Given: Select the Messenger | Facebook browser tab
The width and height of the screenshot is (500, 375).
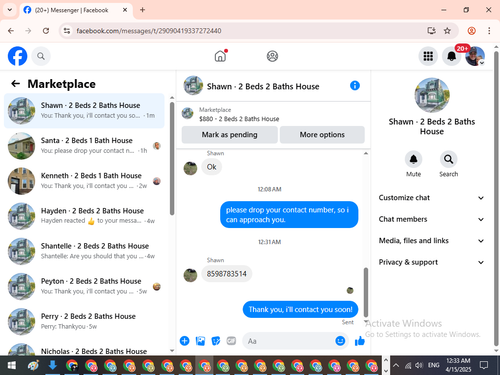Looking at the screenshot, I should click(76, 10).
